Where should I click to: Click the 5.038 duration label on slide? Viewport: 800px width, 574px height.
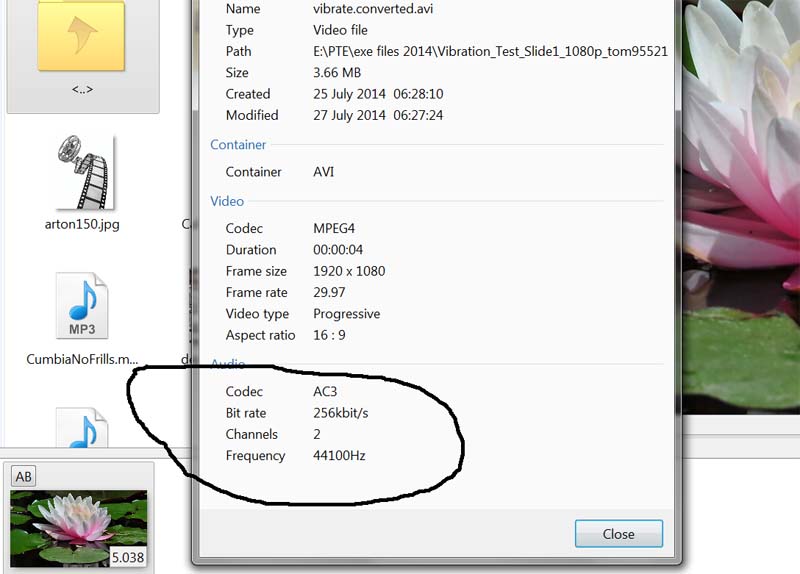127,556
